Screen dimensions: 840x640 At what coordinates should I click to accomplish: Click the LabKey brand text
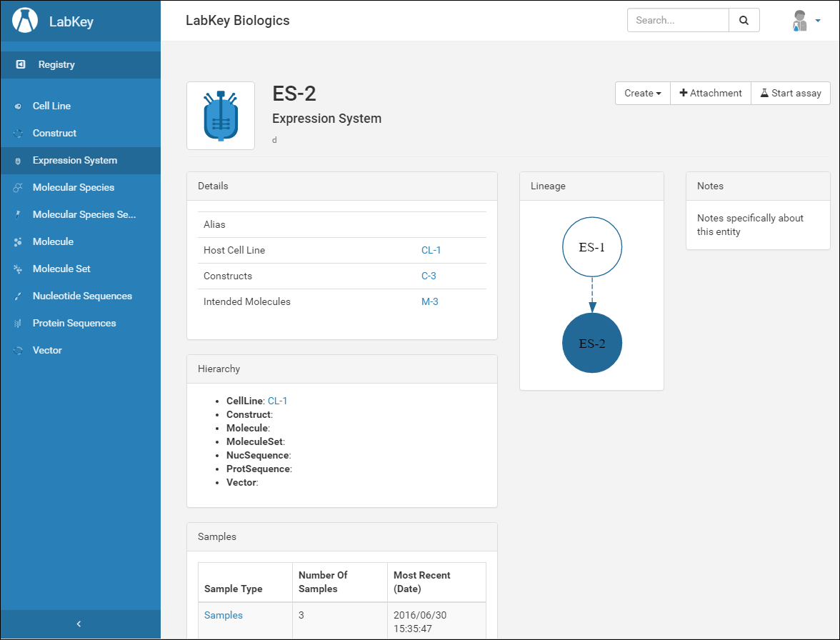pos(71,21)
